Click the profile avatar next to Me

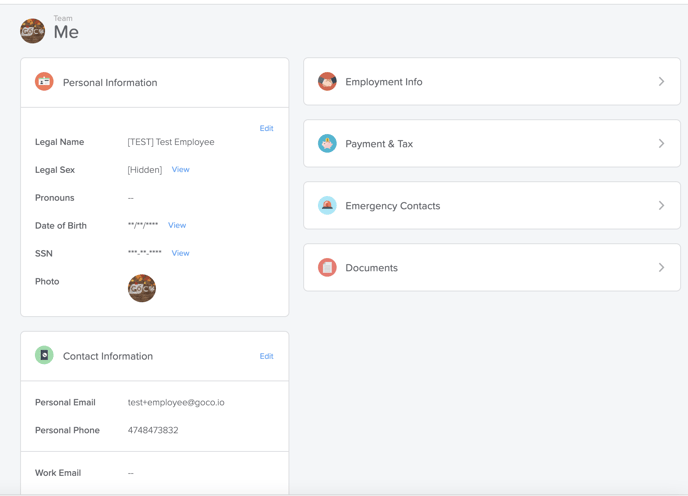tap(32, 31)
